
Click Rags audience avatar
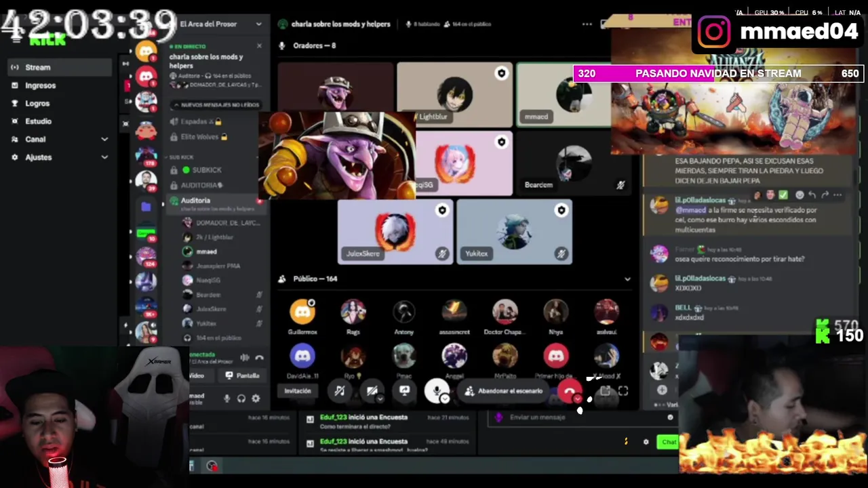353,312
